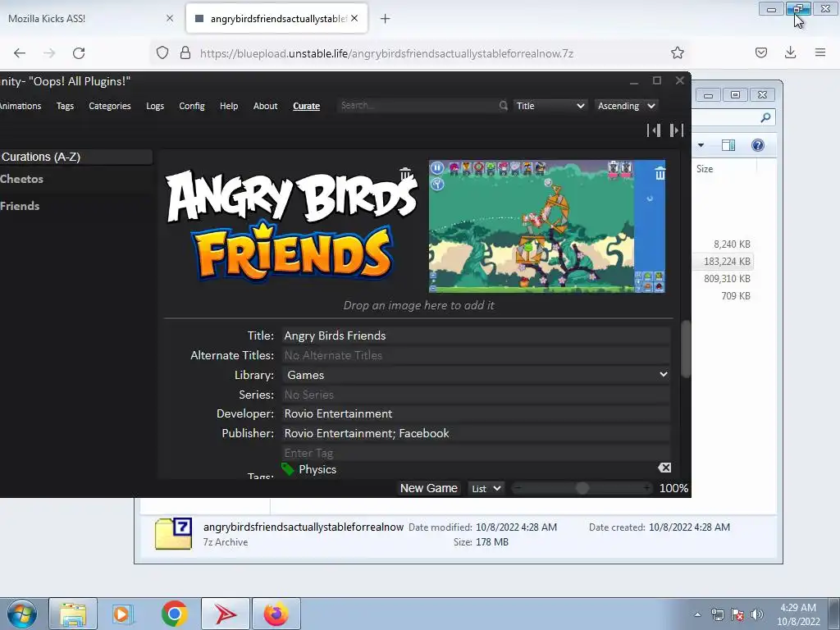The height and width of the screenshot is (630, 840).
Task: Click the Alternate Titles field
Action: pos(477,355)
